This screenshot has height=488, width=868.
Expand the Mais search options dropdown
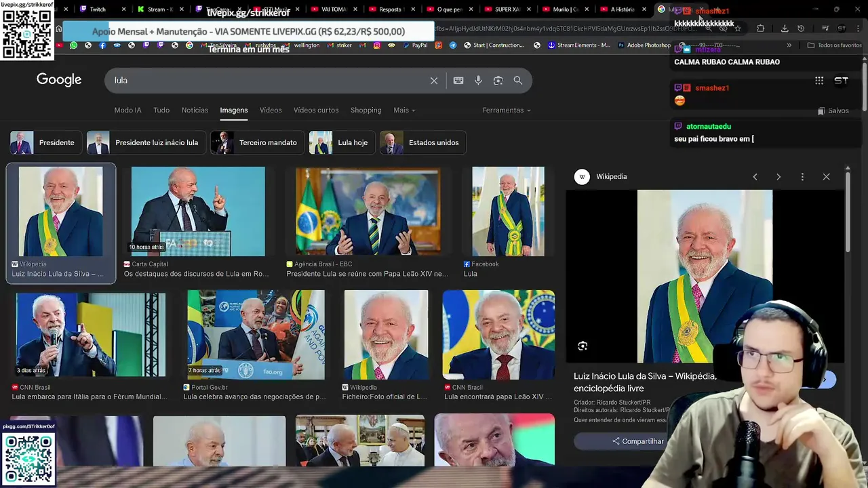[x=404, y=110]
